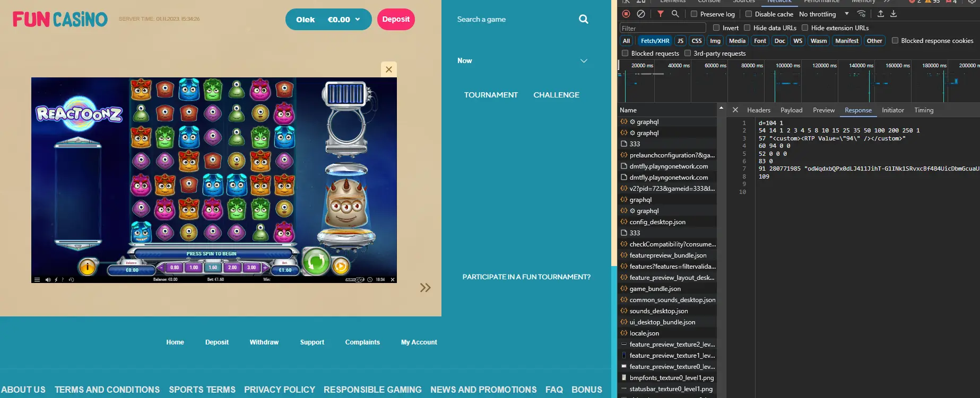Viewport: 980px width, 398px height.
Task: Select config_desktop.json request
Action: tap(667, 222)
